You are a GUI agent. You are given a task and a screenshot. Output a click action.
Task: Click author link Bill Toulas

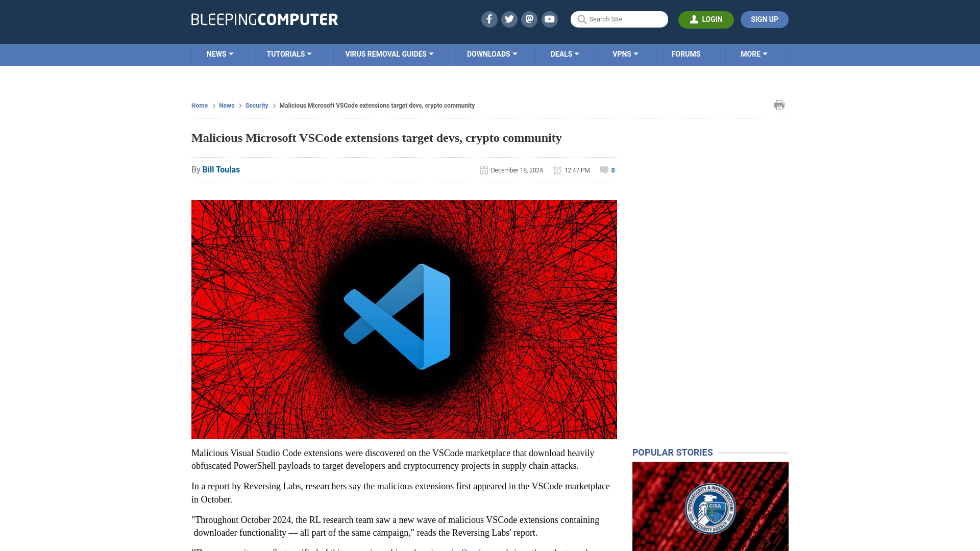(221, 169)
